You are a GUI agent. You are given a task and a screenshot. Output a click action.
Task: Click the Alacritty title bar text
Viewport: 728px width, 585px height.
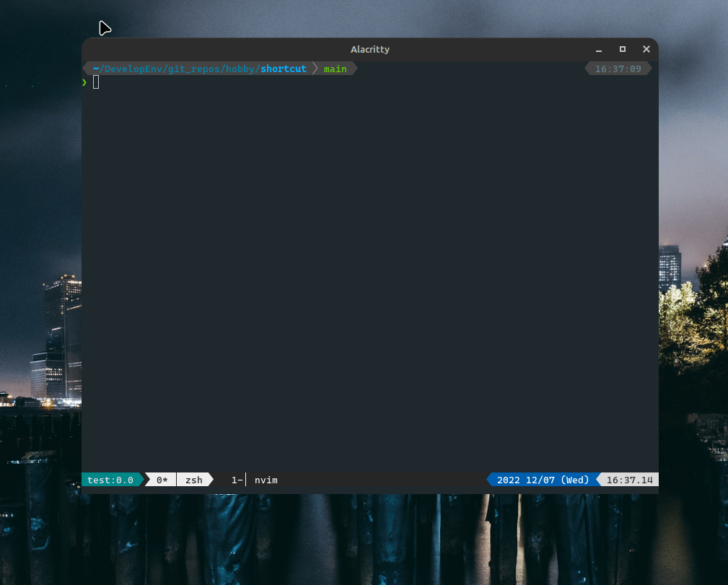(x=370, y=49)
